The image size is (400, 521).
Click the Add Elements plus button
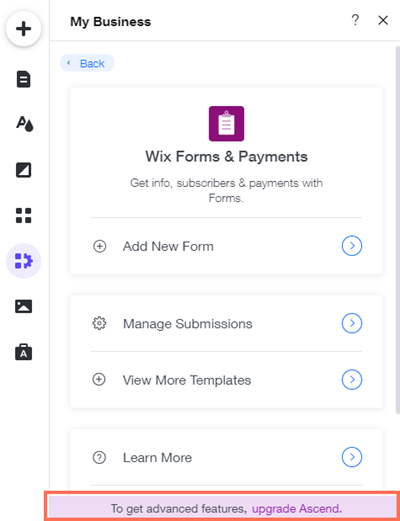pyautogui.click(x=23, y=29)
